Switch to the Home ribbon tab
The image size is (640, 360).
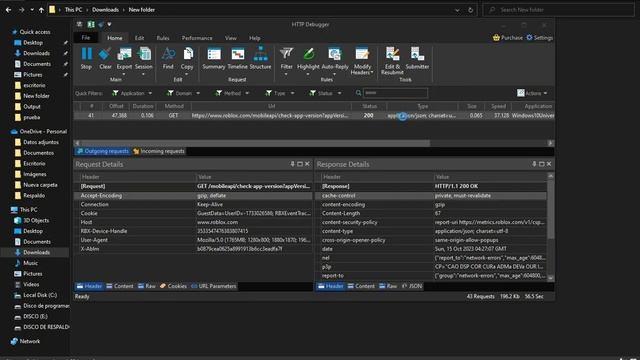pos(115,38)
